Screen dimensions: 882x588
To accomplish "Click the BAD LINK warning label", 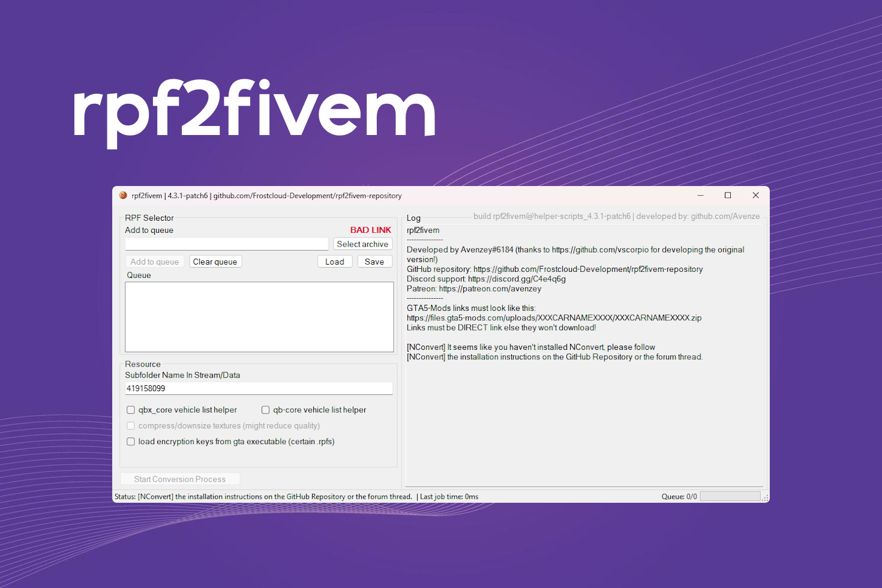I will [x=370, y=230].
